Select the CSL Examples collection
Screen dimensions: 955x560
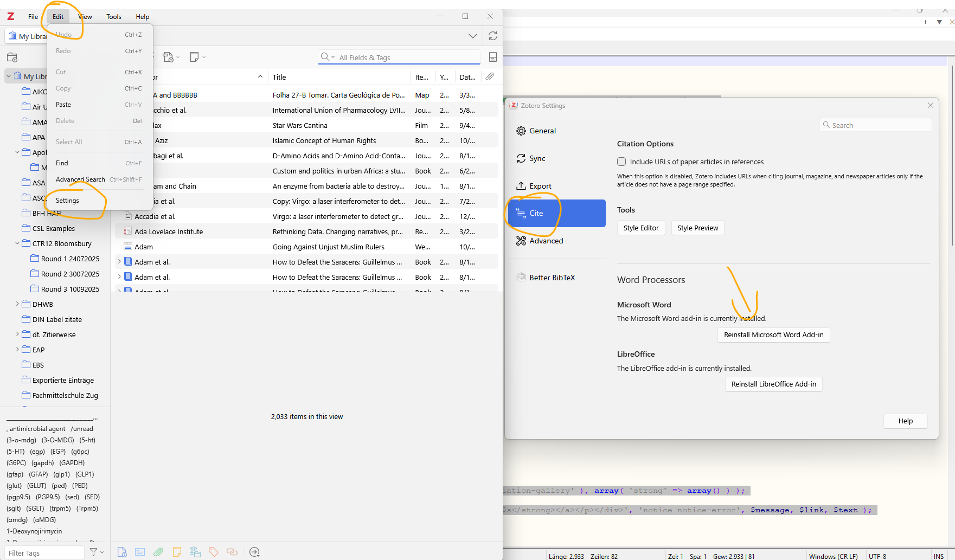pos(54,228)
